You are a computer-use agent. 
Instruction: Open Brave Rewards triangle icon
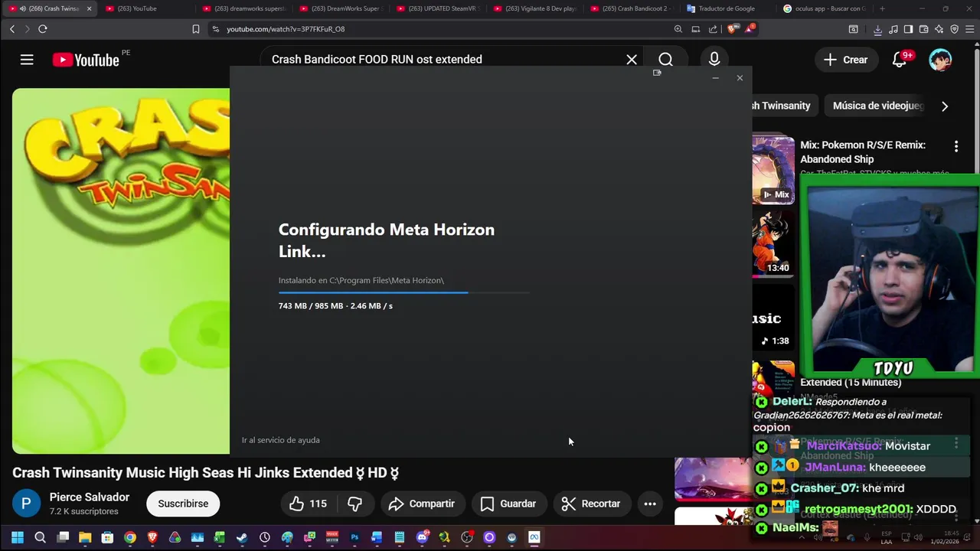click(749, 30)
